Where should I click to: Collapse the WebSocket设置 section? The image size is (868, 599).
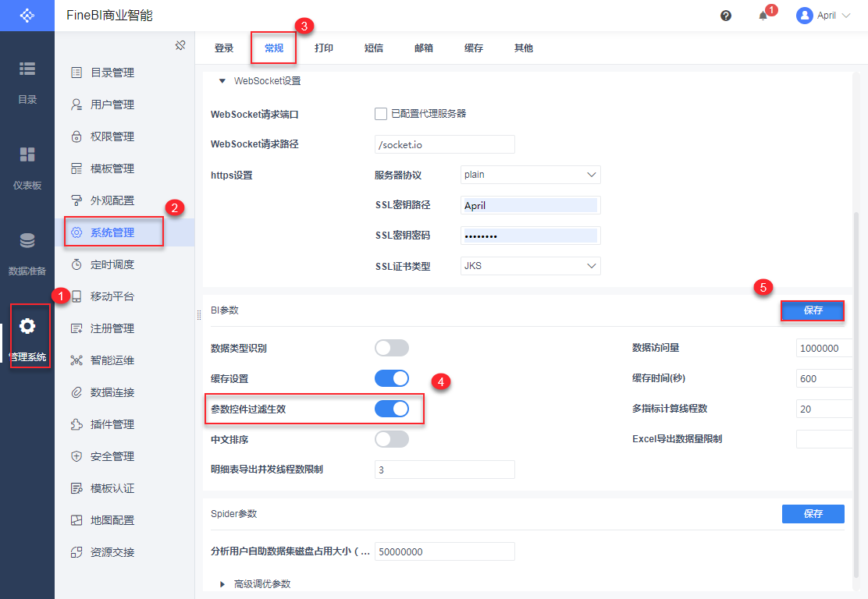click(x=222, y=81)
